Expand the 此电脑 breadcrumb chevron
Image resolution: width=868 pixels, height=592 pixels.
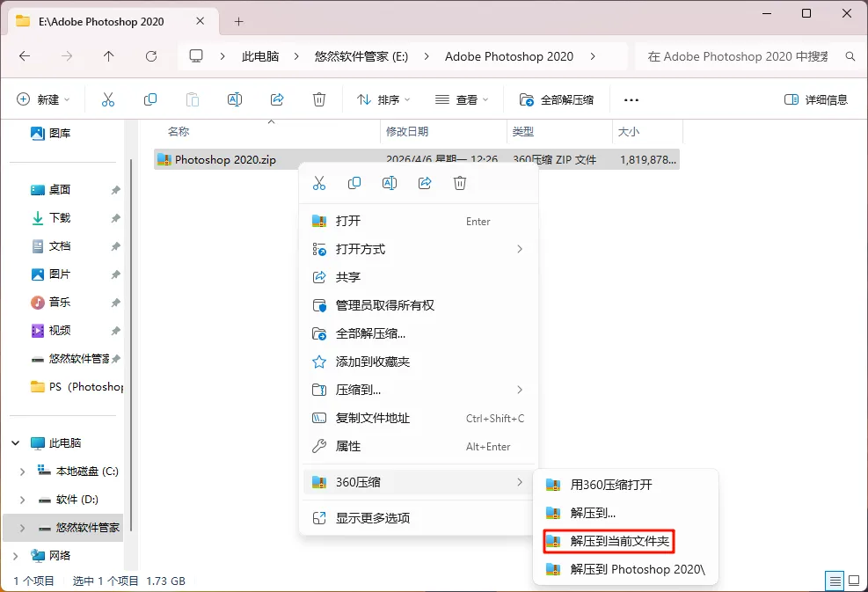(296, 56)
